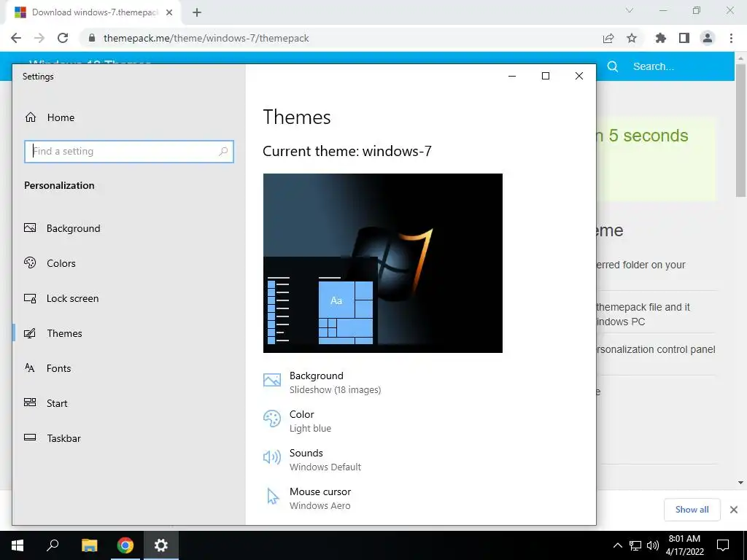Open theme Background slideshow option
The height and width of the screenshot is (560, 747).
click(x=322, y=382)
